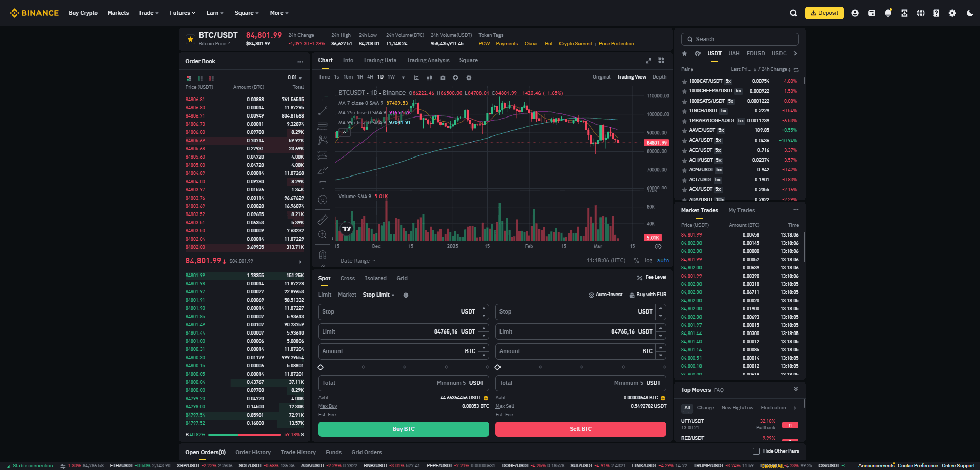980x470 pixels.
Task: Show only sell orders in order book
Action: pos(211,78)
